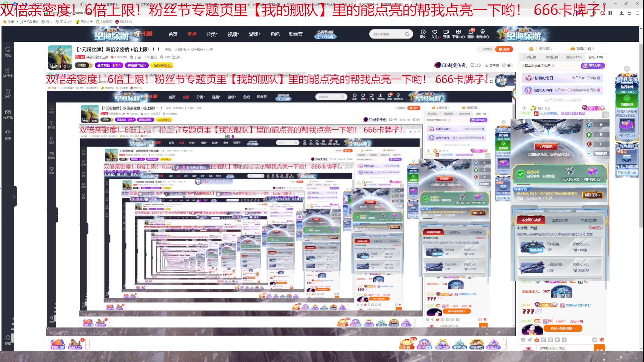Click the purple 成为钻粉 button
The image size is (644, 362).
[x=593, y=66]
